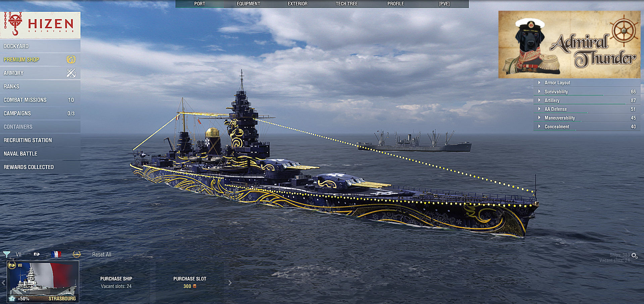Click Reset All filters
Image resolution: width=644 pixels, height=304 pixels.
[102, 255]
